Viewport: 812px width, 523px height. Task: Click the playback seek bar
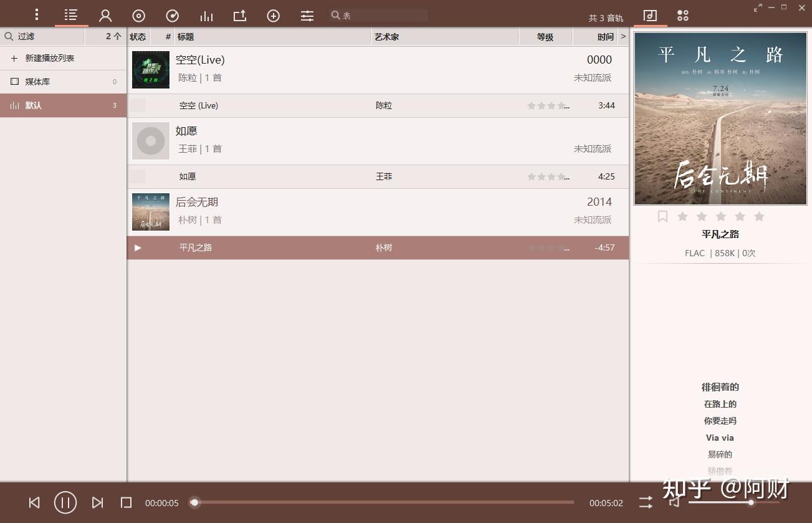[x=383, y=502]
